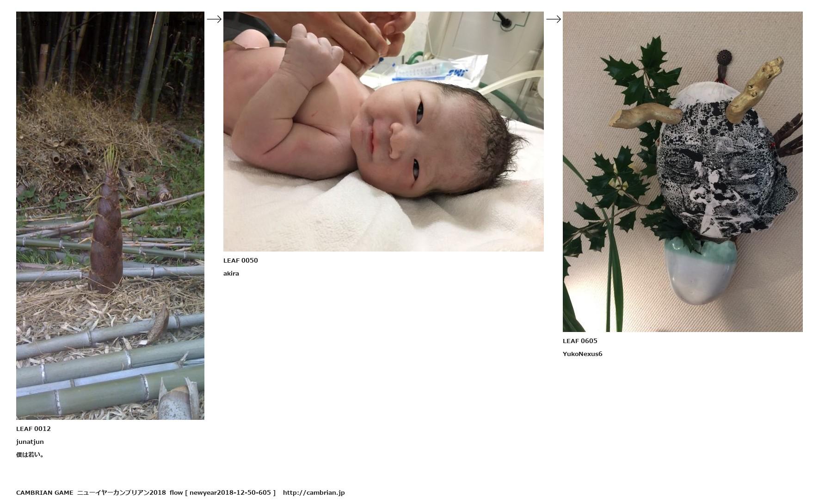Click the phone status bar in the bamboo photo
819x504 pixels.
110,23
